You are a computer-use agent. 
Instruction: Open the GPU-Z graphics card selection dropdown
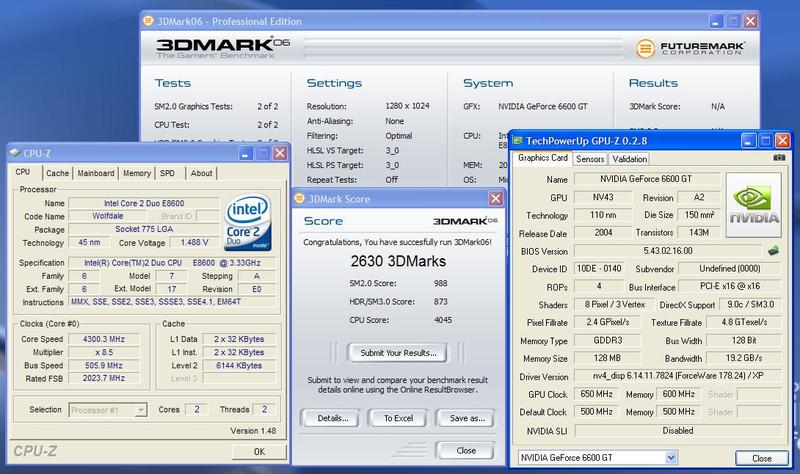(x=671, y=458)
